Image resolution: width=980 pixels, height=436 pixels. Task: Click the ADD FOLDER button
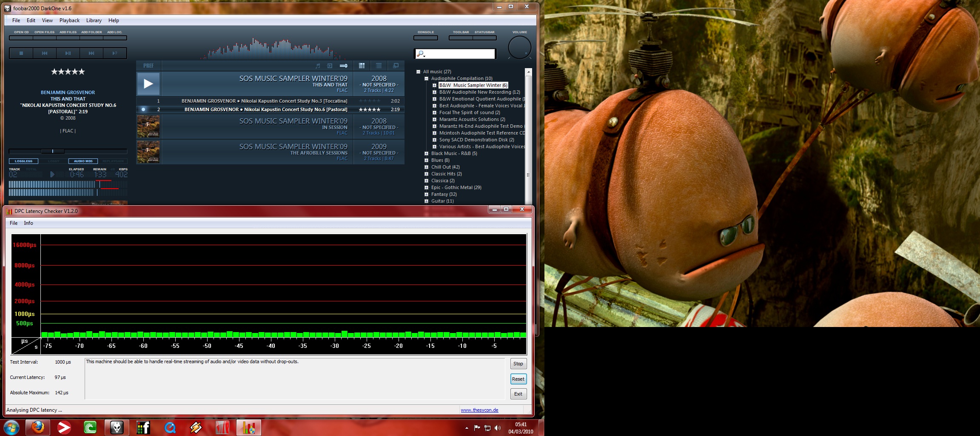click(91, 38)
